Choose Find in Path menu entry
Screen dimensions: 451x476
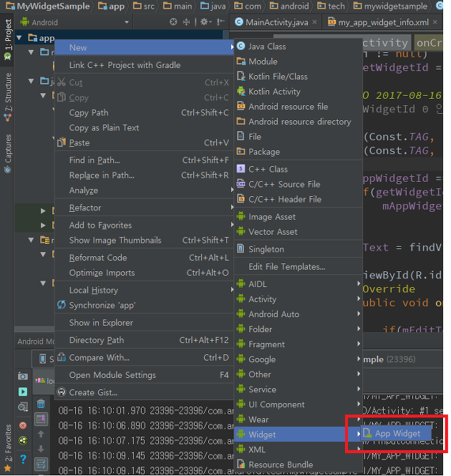pos(144,160)
